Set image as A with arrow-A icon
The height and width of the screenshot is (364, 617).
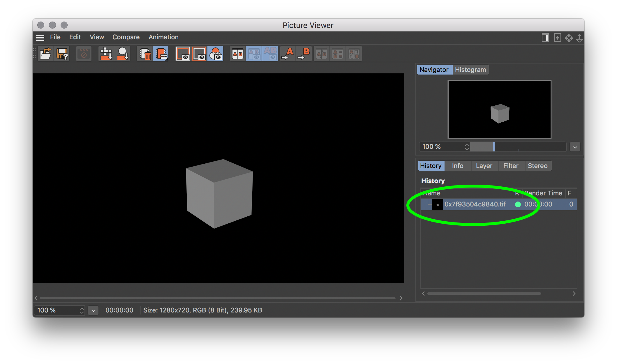click(288, 54)
